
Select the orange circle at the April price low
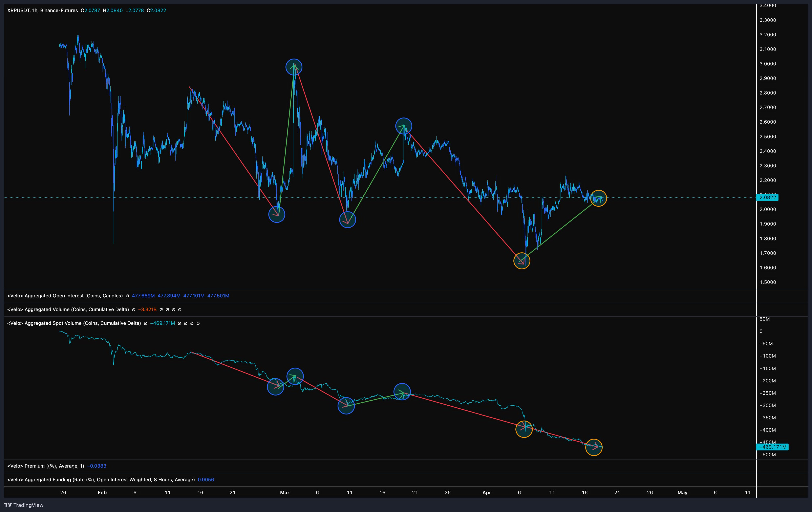(x=522, y=261)
